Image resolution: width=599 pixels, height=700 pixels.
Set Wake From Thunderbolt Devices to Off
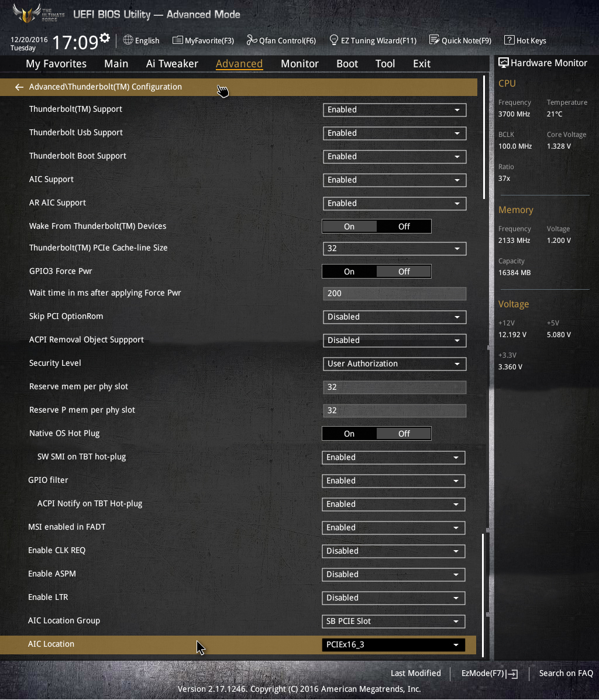[x=404, y=227]
